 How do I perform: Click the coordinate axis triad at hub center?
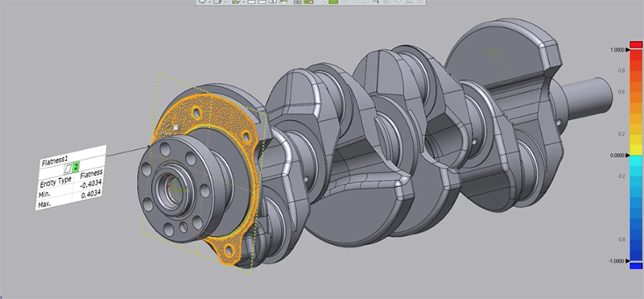point(176,186)
